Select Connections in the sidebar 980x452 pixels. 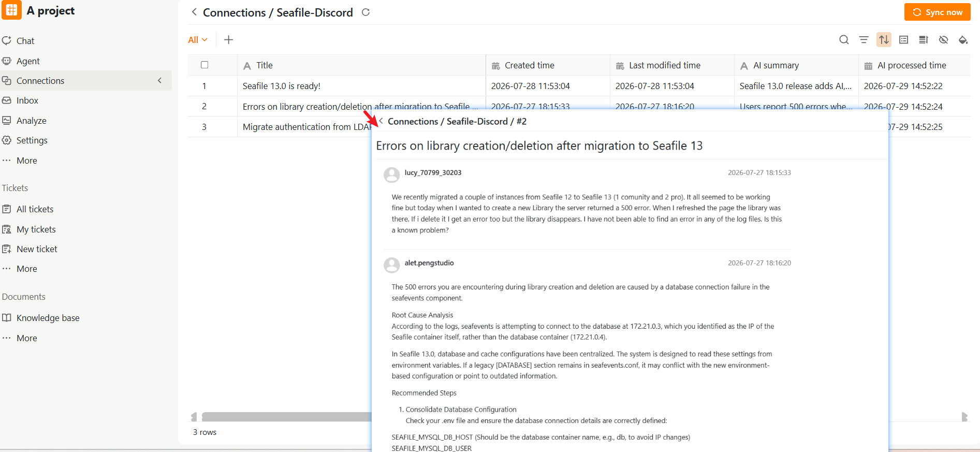point(40,81)
